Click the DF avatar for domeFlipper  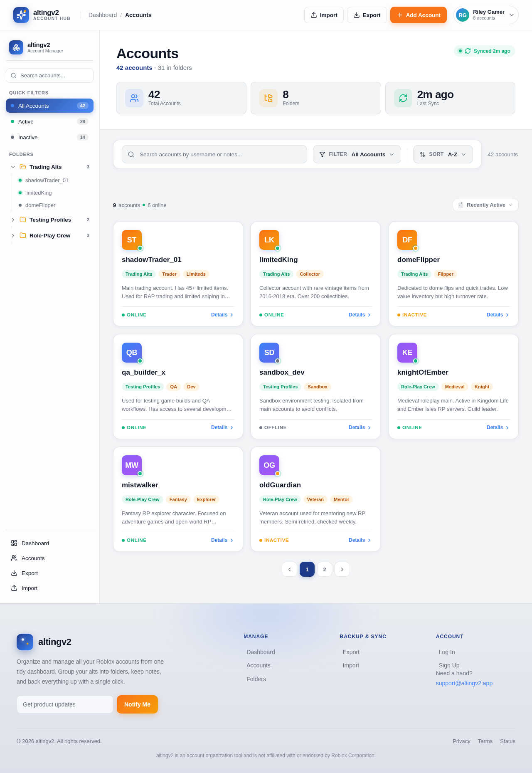click(407, 240)
